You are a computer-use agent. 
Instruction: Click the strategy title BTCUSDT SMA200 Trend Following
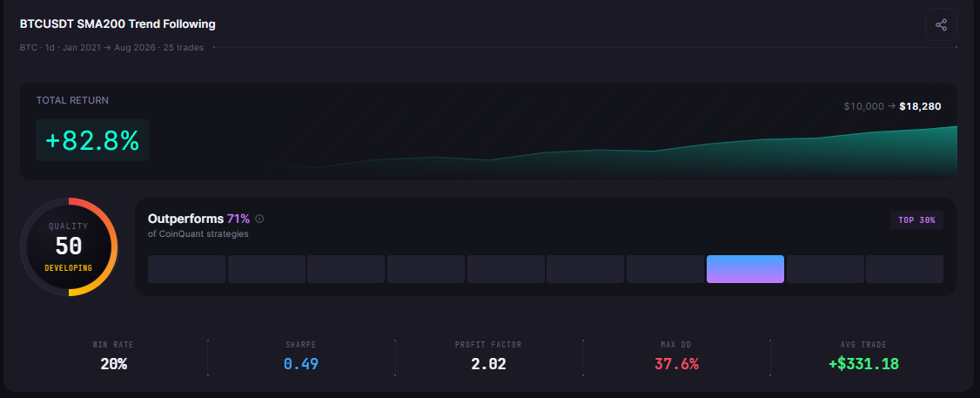(117, 24)
